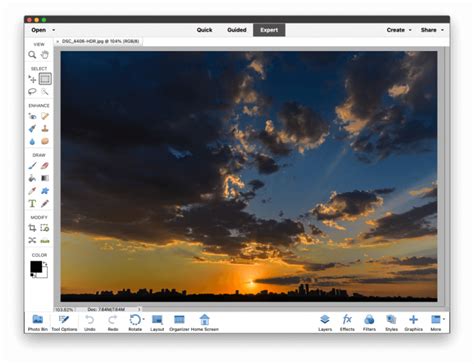Screen dimensions: 474x364
Task: Select the Pencil tool
Action: click(45, 203)
